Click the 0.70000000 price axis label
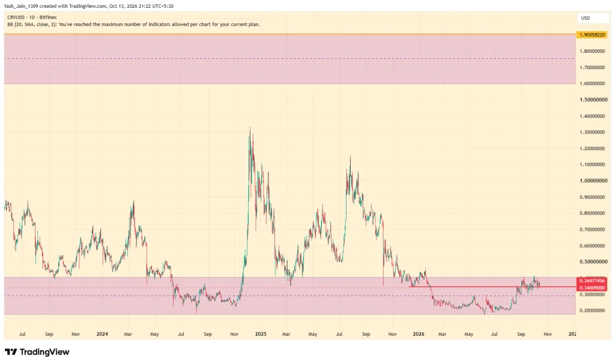 coord(592,229)
